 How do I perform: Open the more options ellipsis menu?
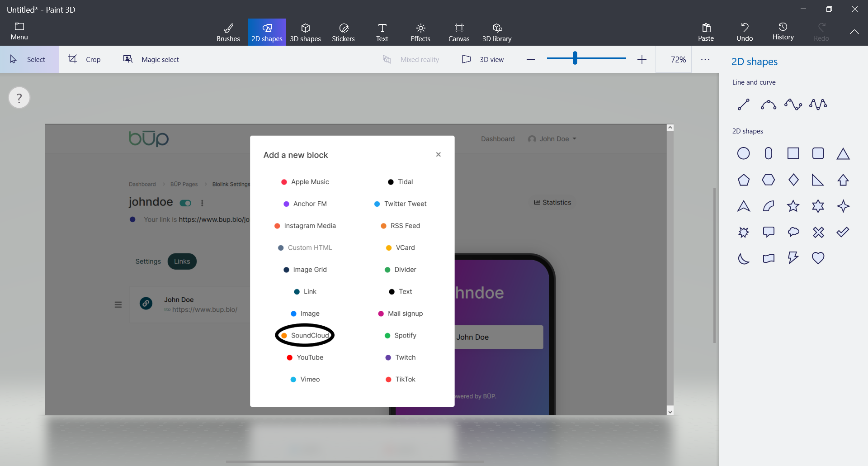(705, 59)
